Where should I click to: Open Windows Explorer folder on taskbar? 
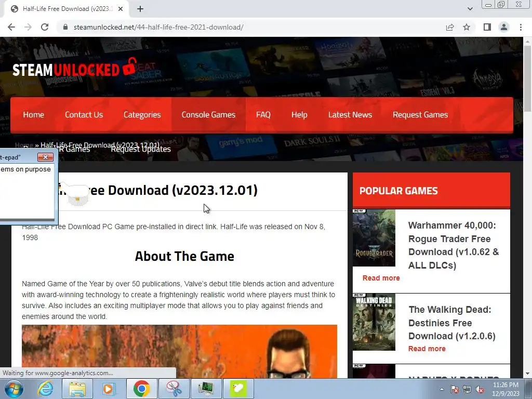tap(77, 389)
